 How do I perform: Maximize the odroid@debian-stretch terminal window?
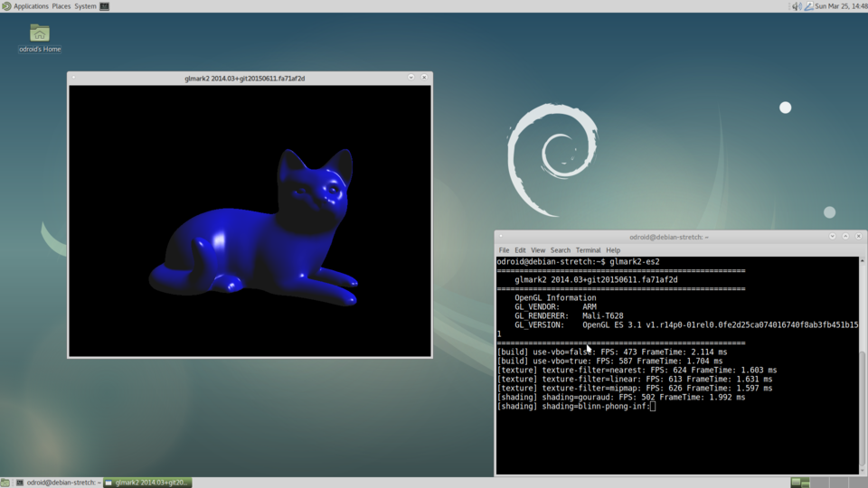[x=845, y=236]
